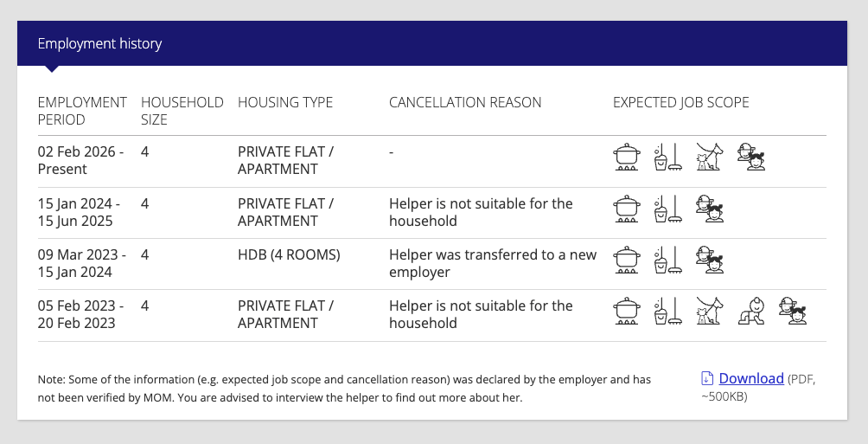This screenshot has width=868, height=444.
Task: Click the pet care icon in the 02 Feb 2026 row
Action: (710, 157)
